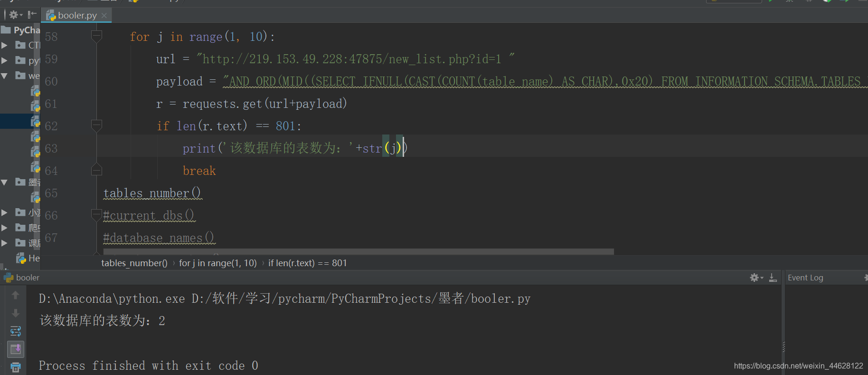The width and height of the screenshot is (868, 375).
Task: Expand the 爬 folder in project tree
Action: coord(4,228)
